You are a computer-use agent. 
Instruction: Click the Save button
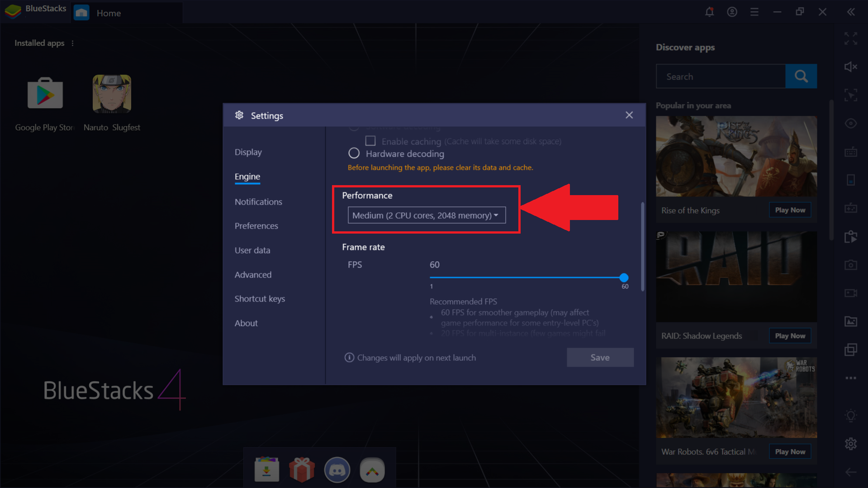(x=600, y=358)
